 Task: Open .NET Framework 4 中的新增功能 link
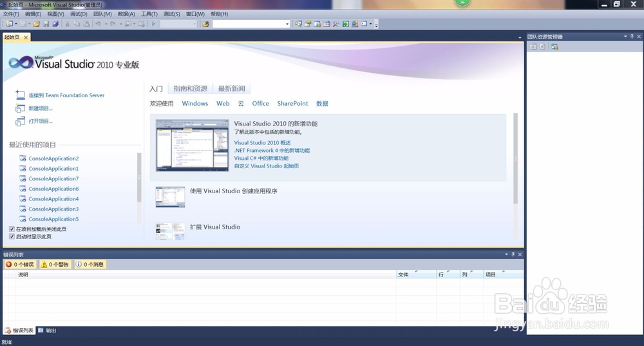point(272,150)
